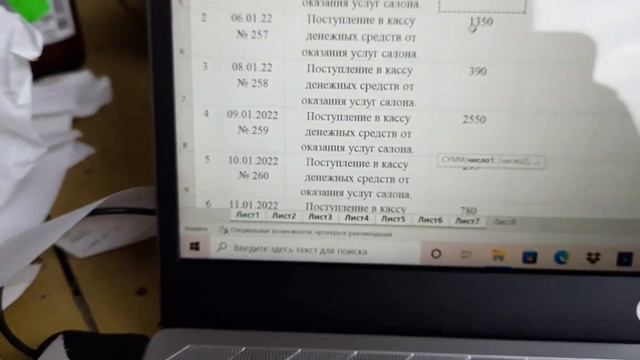The width and height of the screenshot is (640, 360).
Task: Open the Windows Start menu
Action: (195, 246)
